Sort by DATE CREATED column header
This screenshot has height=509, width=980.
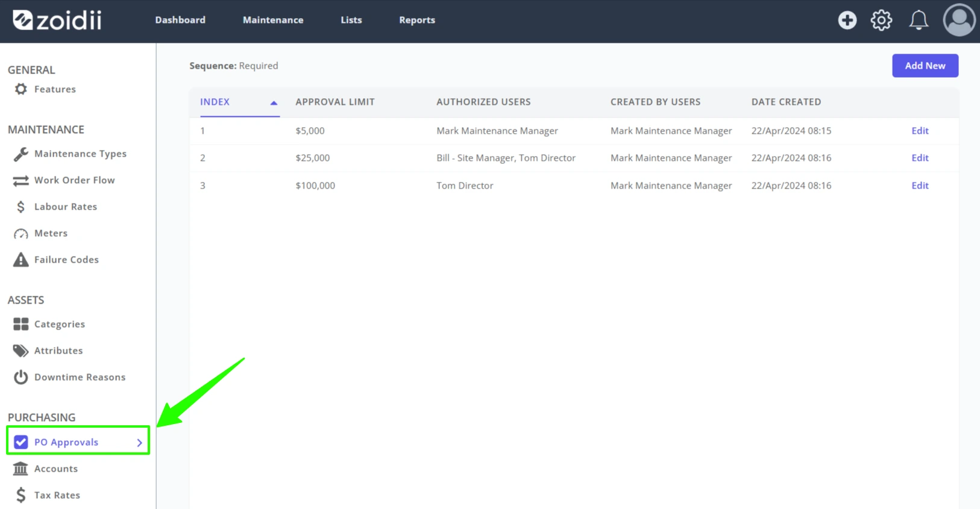pos(786,102)
